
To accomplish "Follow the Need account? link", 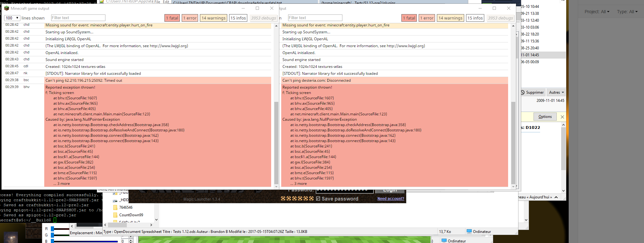I will (390, 199).
